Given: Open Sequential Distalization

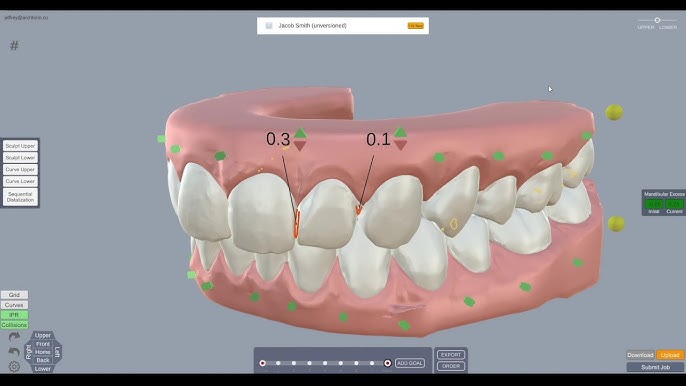Looking at the screenshot, I should pyautogui.click(x=21, y=197).
